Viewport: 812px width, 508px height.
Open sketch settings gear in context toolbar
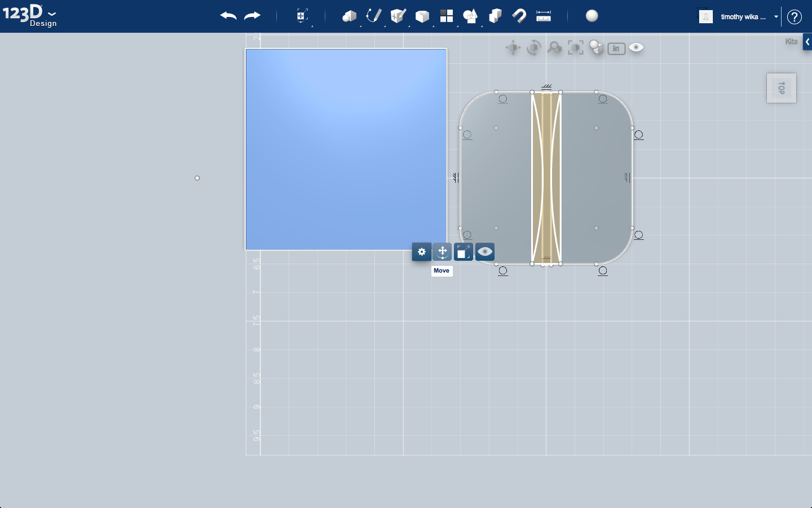(x=422, y=252)
